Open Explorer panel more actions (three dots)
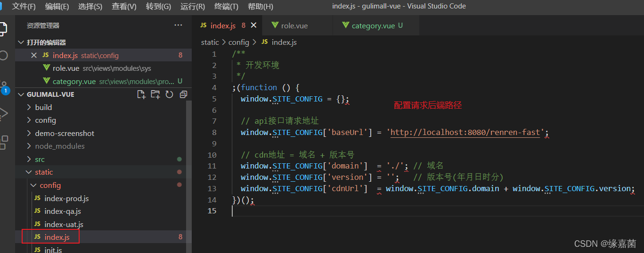This screenshot has height=253, width=644. (178, 25)
